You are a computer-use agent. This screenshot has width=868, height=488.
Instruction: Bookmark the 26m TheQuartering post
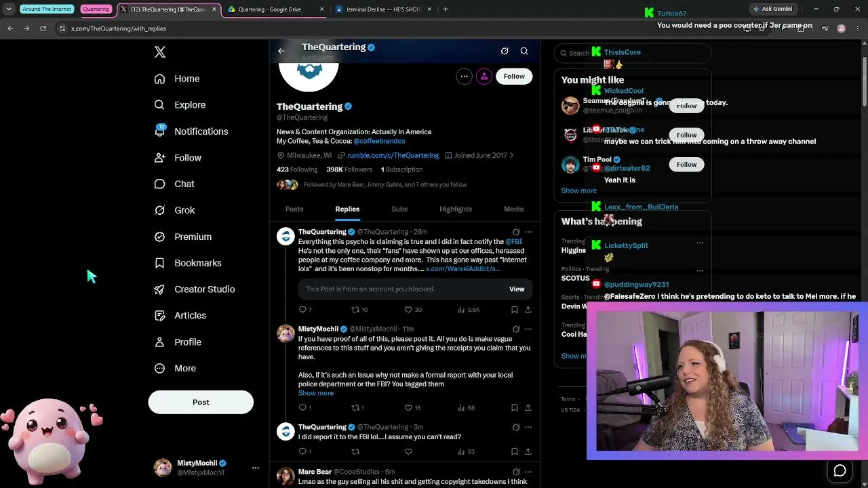[x=515, y=310]
